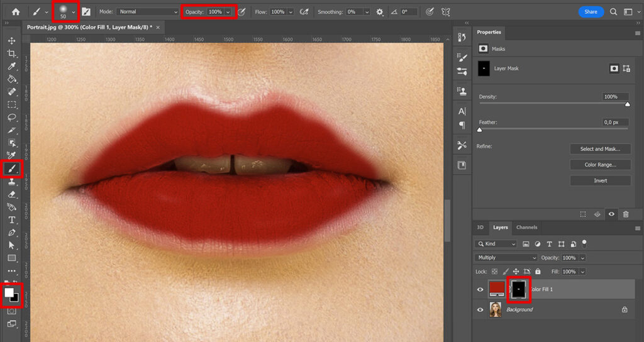Screen dimensions: 644x342
Task: Select the Layers tab
Action: point(500,227)
